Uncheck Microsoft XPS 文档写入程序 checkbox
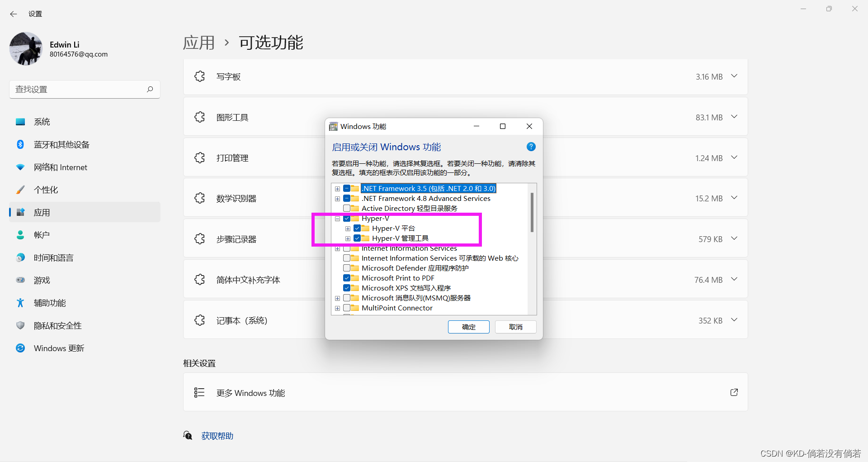The height and width of the screenshot is (462, 868). 347,288
